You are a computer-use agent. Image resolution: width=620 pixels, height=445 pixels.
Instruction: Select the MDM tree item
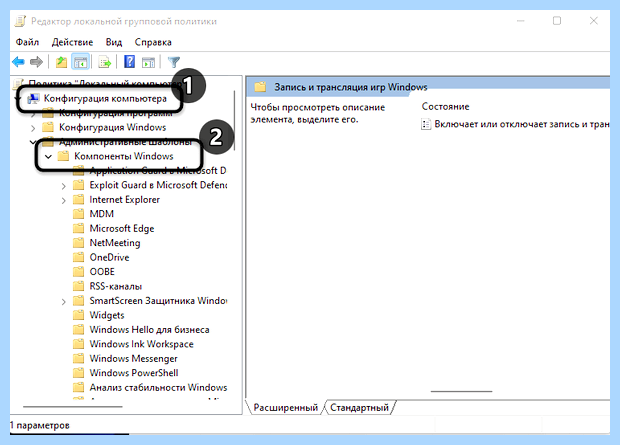pyautogui.click(x=102, y=214)
